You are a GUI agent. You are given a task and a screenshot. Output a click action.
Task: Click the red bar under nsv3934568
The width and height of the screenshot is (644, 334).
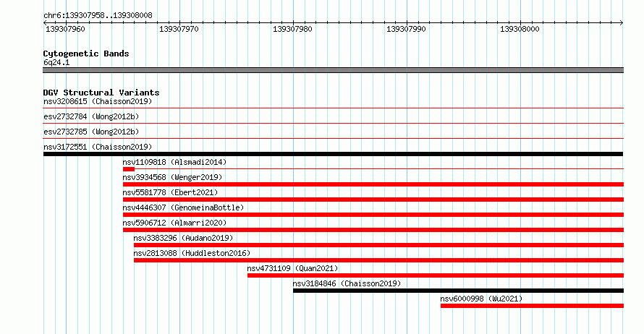[x=373, y=184]
